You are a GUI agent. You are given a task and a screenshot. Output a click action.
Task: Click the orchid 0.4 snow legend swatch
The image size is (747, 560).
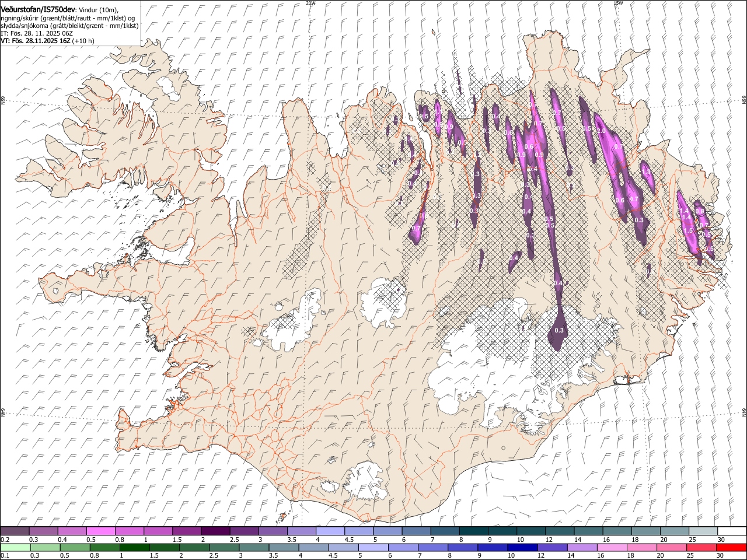point(72,531)
